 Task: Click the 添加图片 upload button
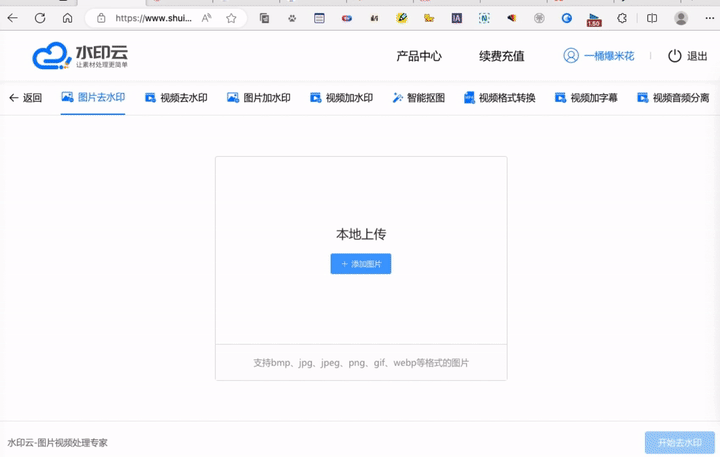(x=361, y=264)
